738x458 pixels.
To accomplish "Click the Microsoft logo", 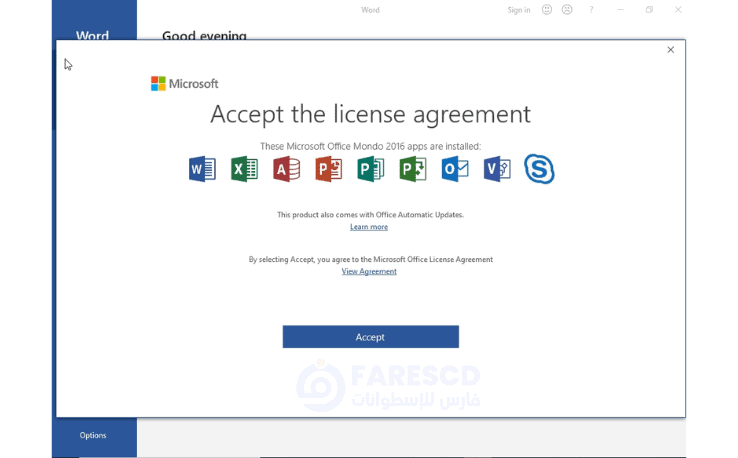I will (x=184, y=84).
